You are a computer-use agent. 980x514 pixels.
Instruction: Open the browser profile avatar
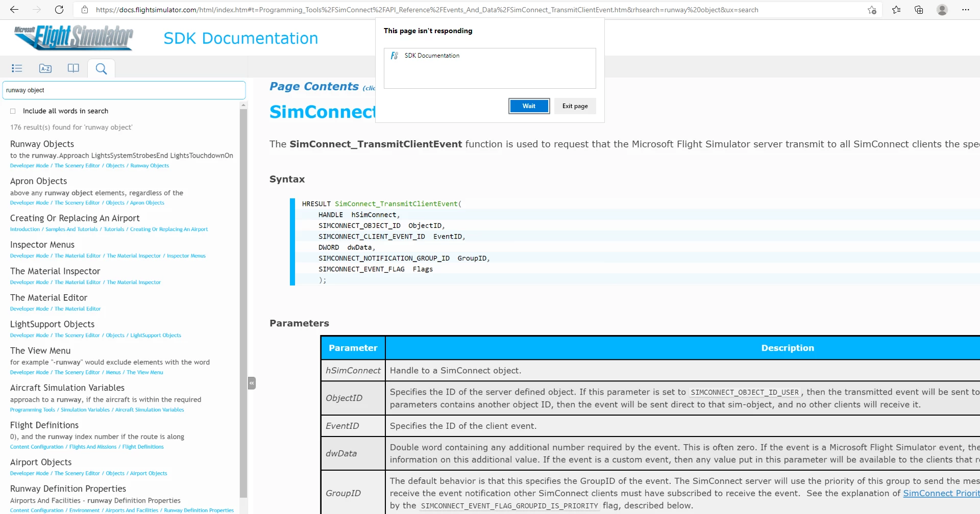942,10
